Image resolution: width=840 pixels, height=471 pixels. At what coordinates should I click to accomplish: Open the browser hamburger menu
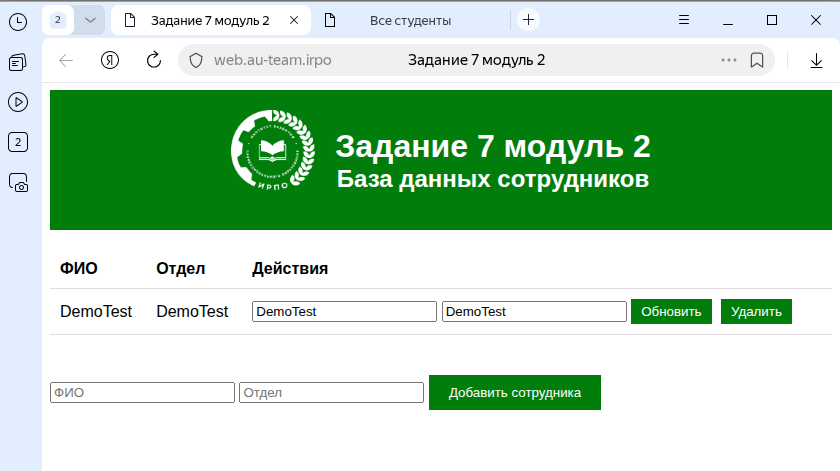click(684, 20)
